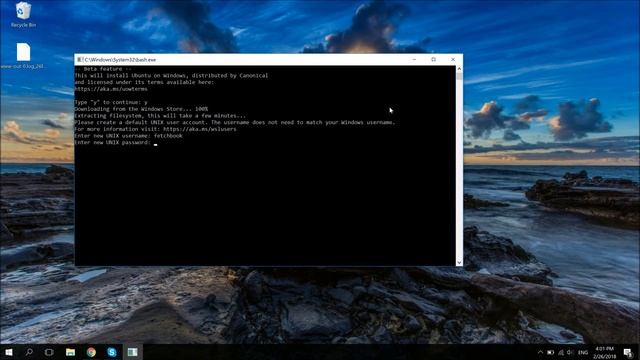The image size is (640, 360).
Task: Launch File Explorer from taskbar
Action: (70, 352)
